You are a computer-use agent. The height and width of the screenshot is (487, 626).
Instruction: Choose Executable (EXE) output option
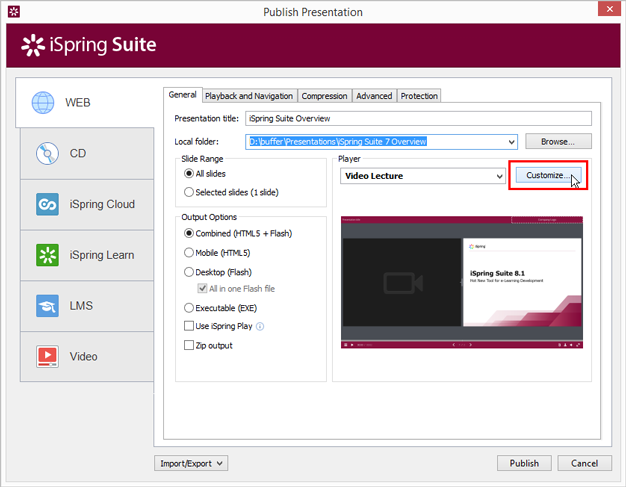[x=189, y=308]
